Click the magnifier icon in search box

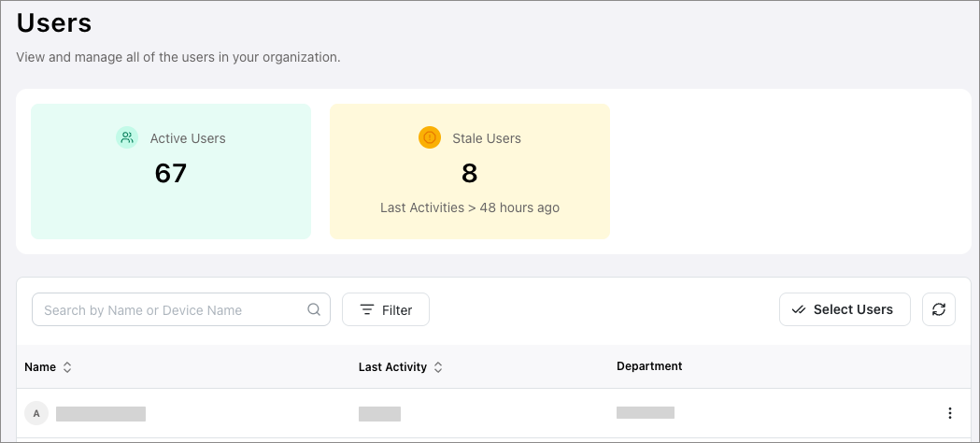(x=315, y=310)
